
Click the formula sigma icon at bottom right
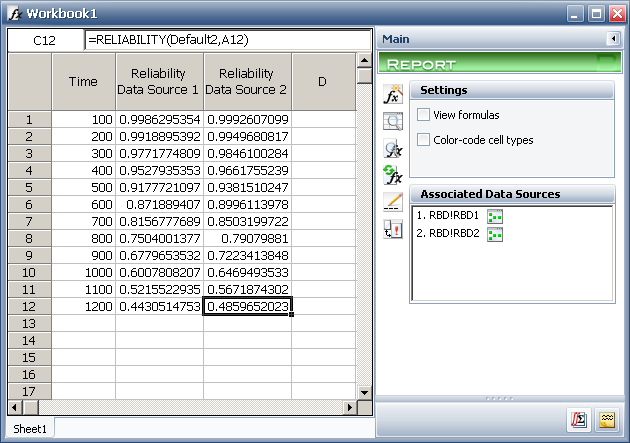[x=579, y=420]
